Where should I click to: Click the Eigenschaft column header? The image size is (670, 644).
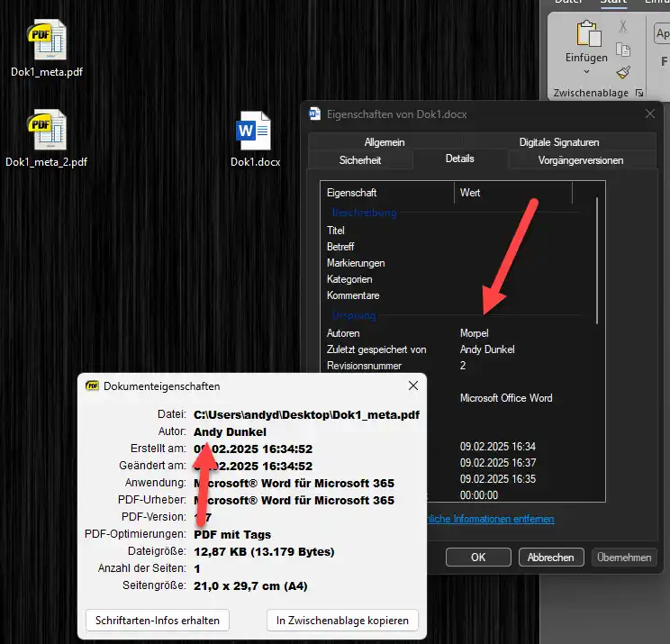387,193
